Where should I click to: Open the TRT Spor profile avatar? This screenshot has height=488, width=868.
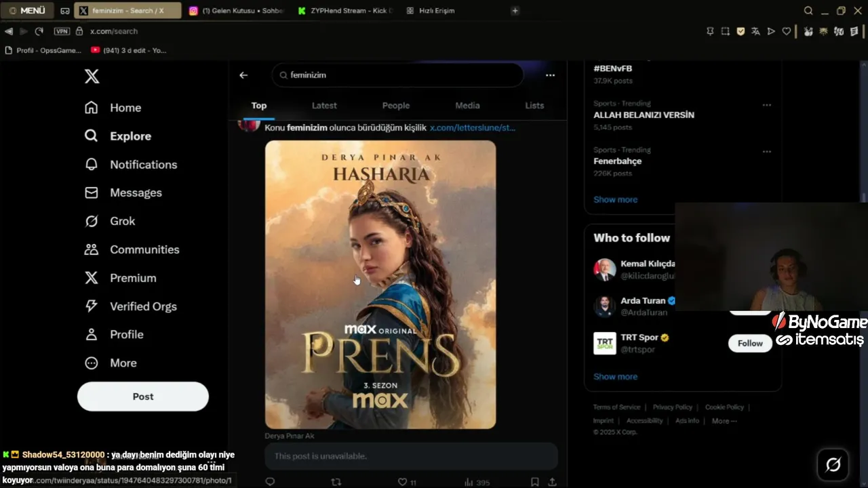pyautogui.click(x=605, y=343)
